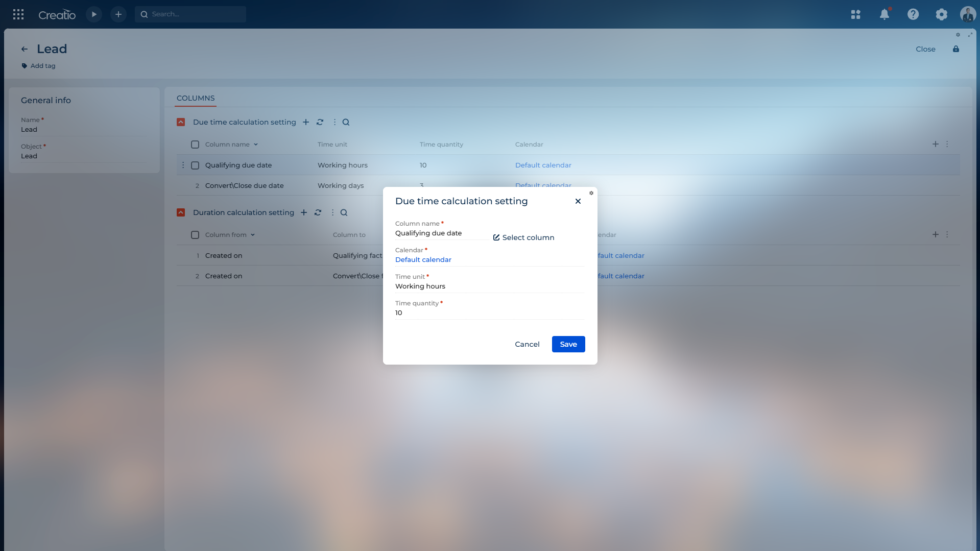Collapse the Duration calculation setting section
980x551 pixels.
(181, 212)
